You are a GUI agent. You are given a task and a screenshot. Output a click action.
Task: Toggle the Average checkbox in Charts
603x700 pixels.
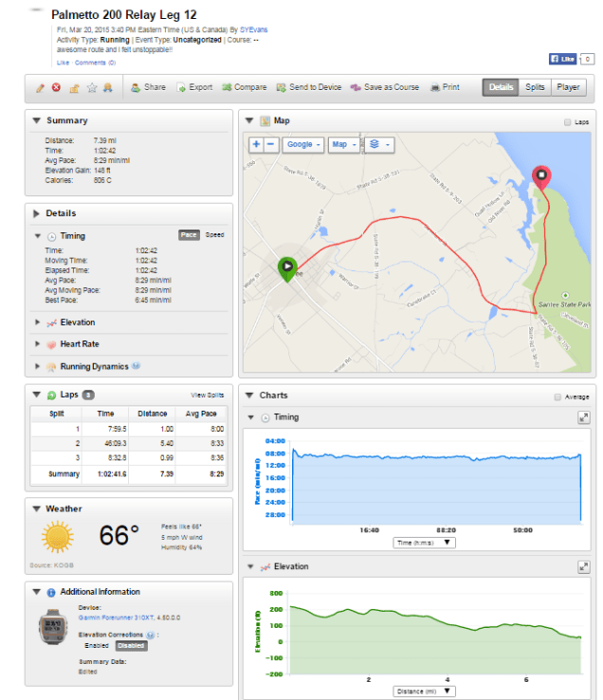pyautogui.click(x=557, y=396)
